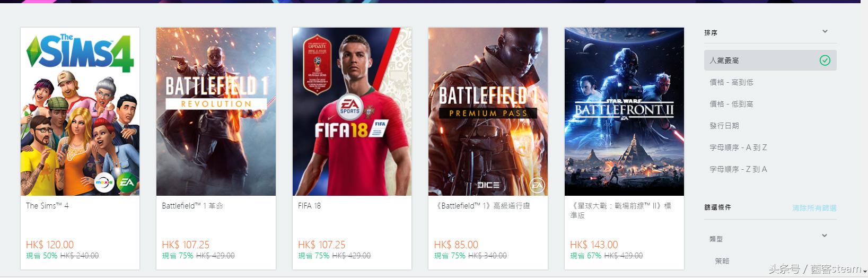868x278 pixels.
Task: Click 清除所有篩選 link
Action: point(814,208)
